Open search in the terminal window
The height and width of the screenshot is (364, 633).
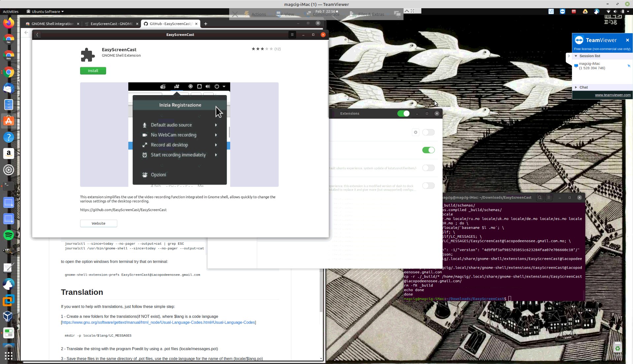[540, 198]
